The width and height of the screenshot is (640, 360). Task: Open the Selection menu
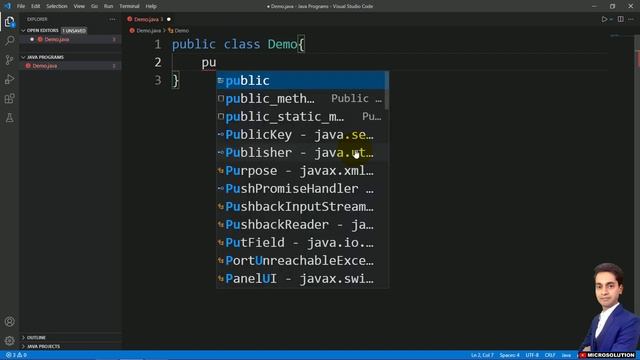57,6
